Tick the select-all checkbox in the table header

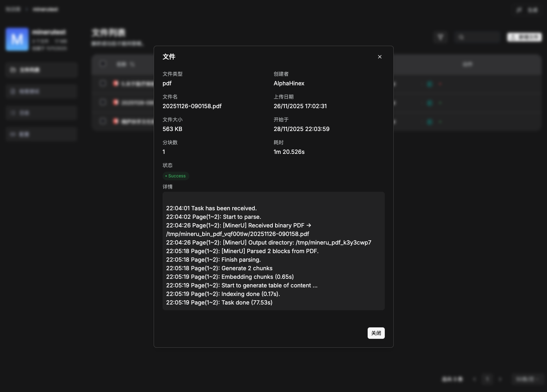103,64
